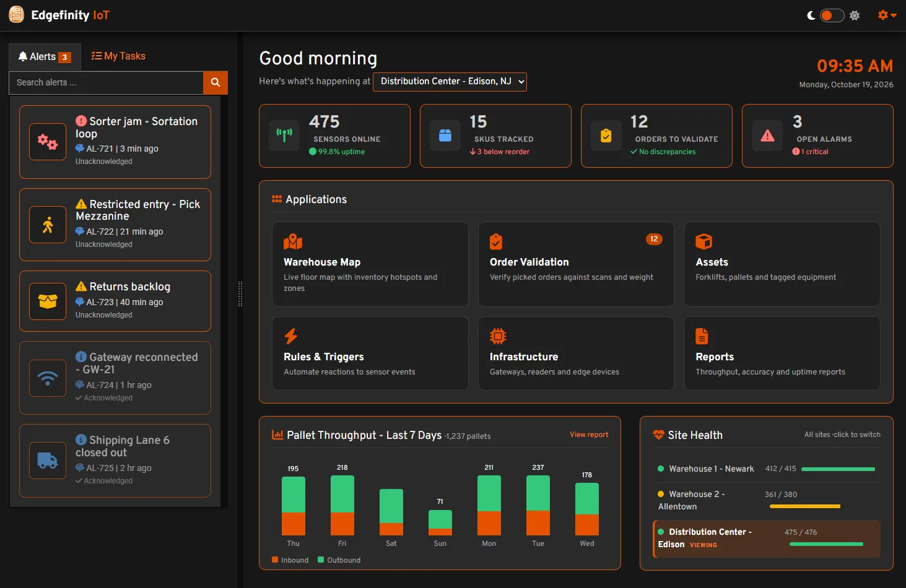Click the Shipping Lane 6 truck icon
This screenshot has width=906, height=588.
point(48,460)
